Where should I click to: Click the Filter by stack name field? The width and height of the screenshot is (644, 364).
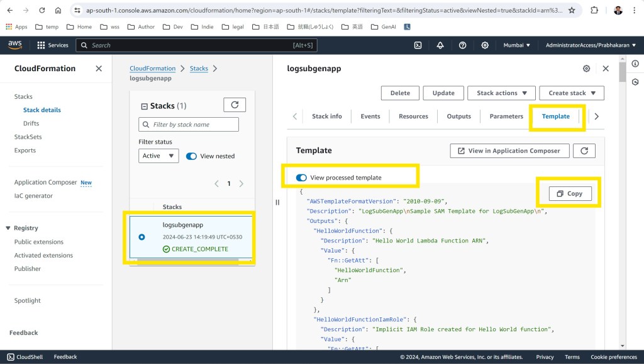[189, 125]
